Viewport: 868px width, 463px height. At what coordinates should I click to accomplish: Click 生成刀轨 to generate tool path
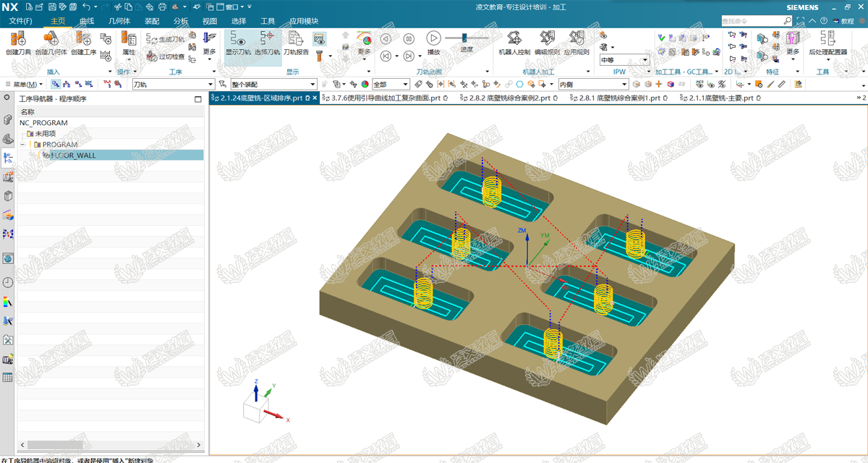coord(166,39)
